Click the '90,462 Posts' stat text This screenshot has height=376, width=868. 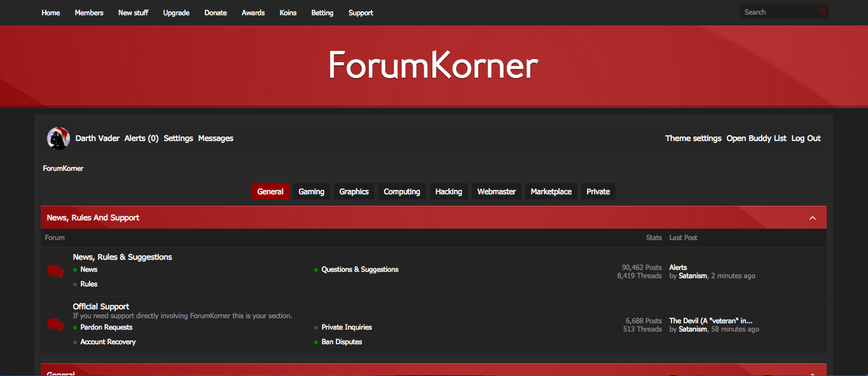click(x=642, y=268)
